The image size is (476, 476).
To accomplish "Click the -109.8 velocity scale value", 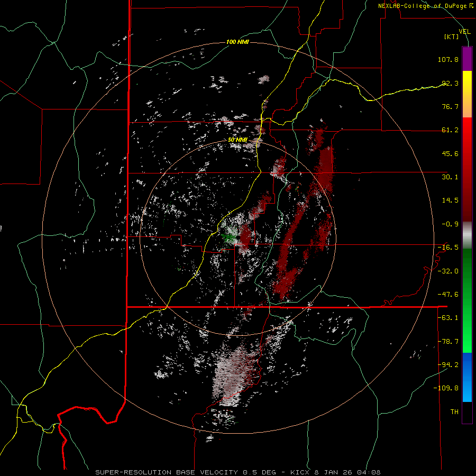I will [446, 388].
